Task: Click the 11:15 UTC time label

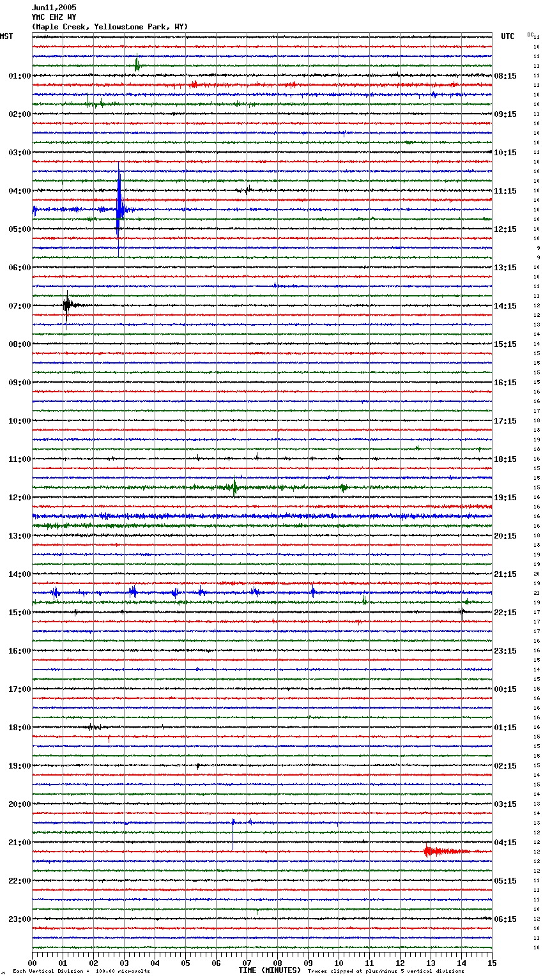Action: pyautogui.click(x=505, y=191)
